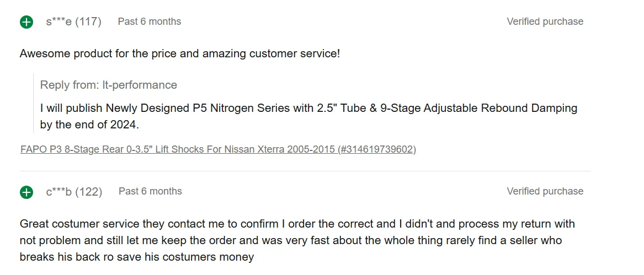The image size is (644, 275).
Task: Click "Verified purchase" on the c***b review
Action: [x=545, y=191]
